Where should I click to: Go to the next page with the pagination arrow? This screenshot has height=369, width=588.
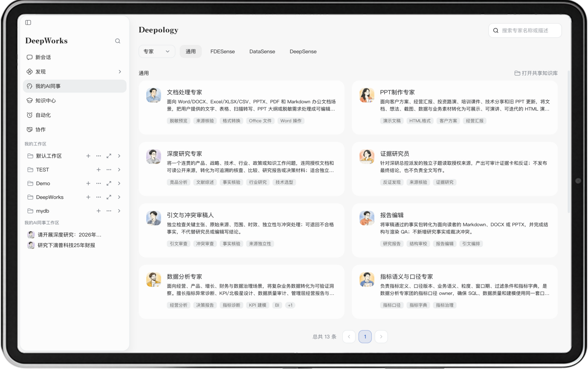pyautogui.click(x=381, y=337)
